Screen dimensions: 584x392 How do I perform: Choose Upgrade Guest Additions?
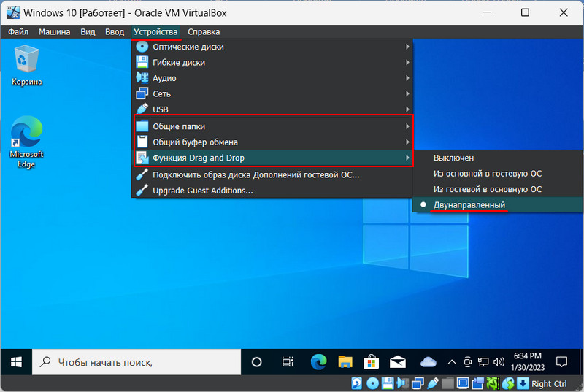pyautogui.click(x=272, y=191)
